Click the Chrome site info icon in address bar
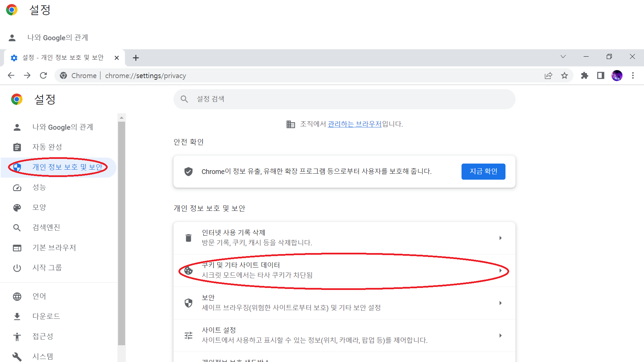The image size is (644, 362). [63, 76]
